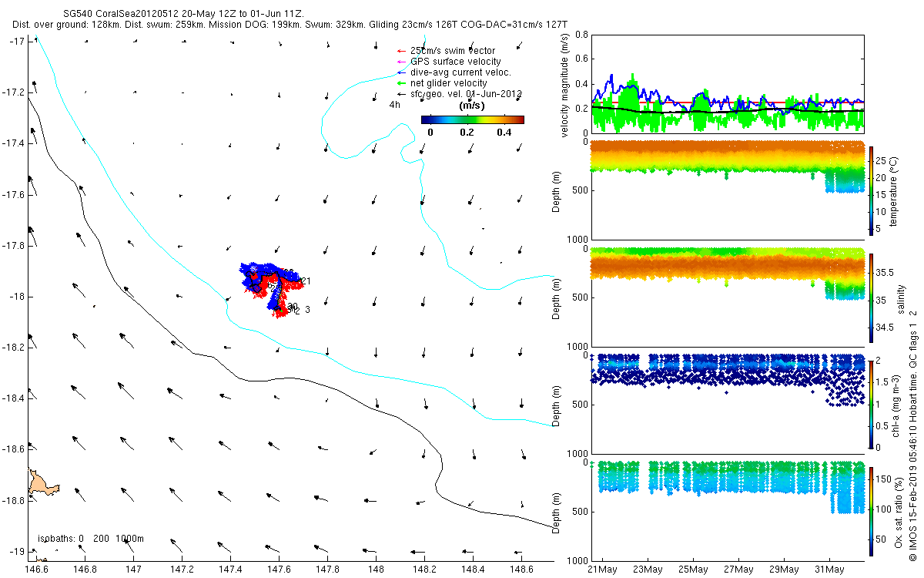Click the '4h' label near the legend
Viewport: 924px width, 578px height.
[395, 104]
